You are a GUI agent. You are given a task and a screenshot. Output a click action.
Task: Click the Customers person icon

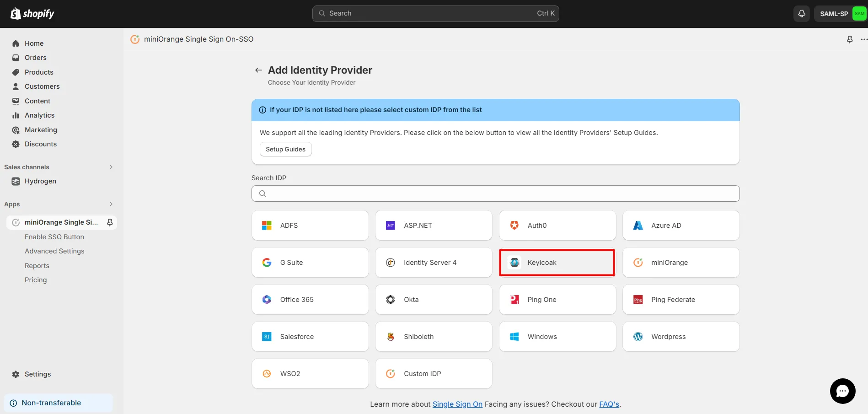[x=16, y=86]
